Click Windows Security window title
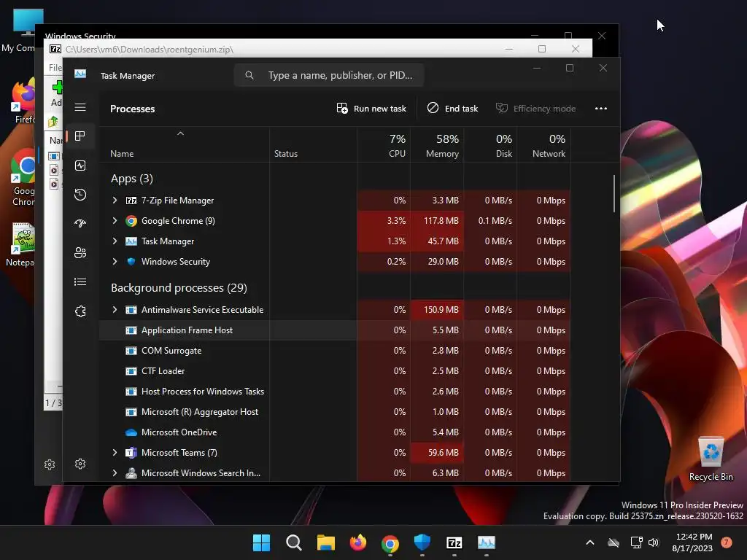Screen dimensions: 747x560 (x=80, y=36)
